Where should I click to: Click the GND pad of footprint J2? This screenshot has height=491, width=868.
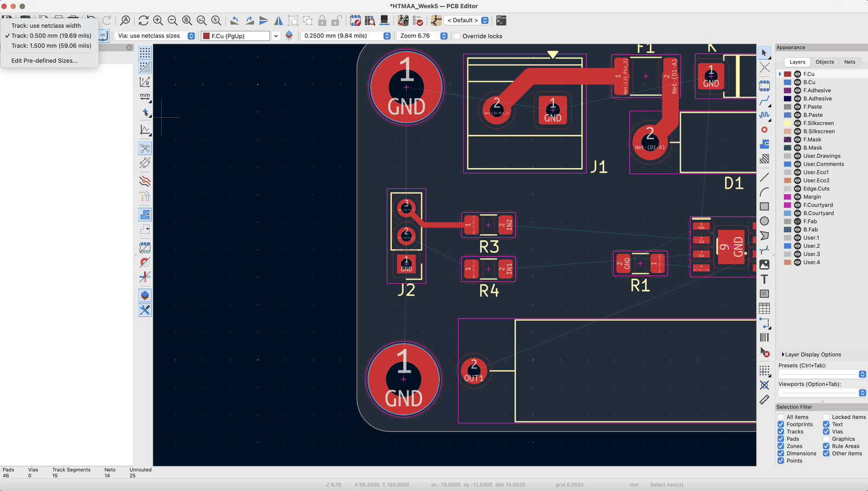406,264
